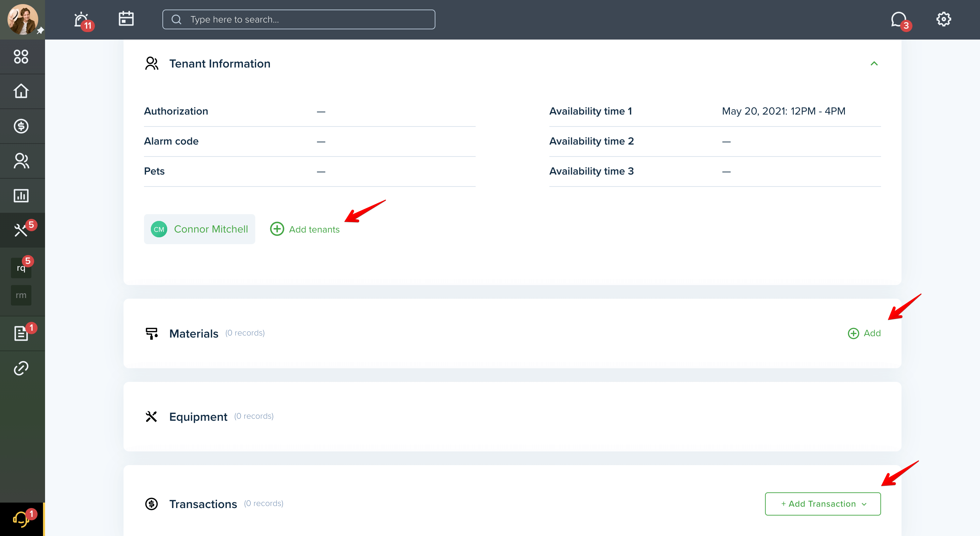Click the Equipment tools icon
Image resolution: width=980 pixels, height=536 pixels.
click(x=152, y=416)
